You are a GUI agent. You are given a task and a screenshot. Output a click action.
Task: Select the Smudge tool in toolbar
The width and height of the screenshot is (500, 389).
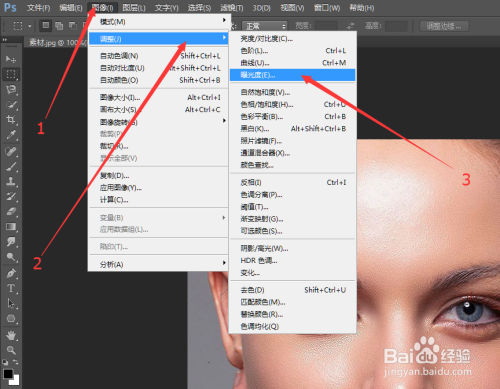11,242
